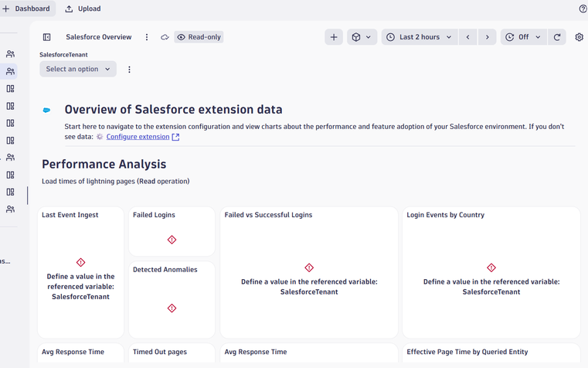Open the Last 2 hours timeframe selector
Screen dimensions: 588x368
pyautogui.click(x=420, y=37)
